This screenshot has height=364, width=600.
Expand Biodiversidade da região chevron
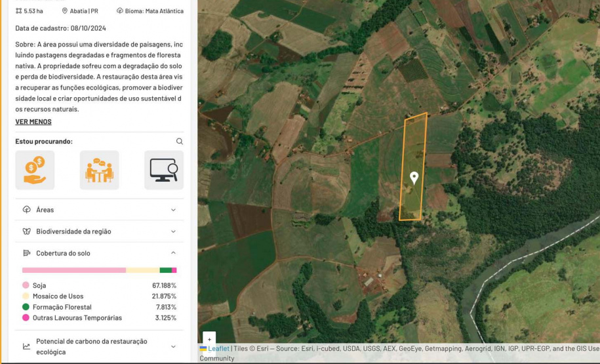pyautogui.click(x=173, y=232)
